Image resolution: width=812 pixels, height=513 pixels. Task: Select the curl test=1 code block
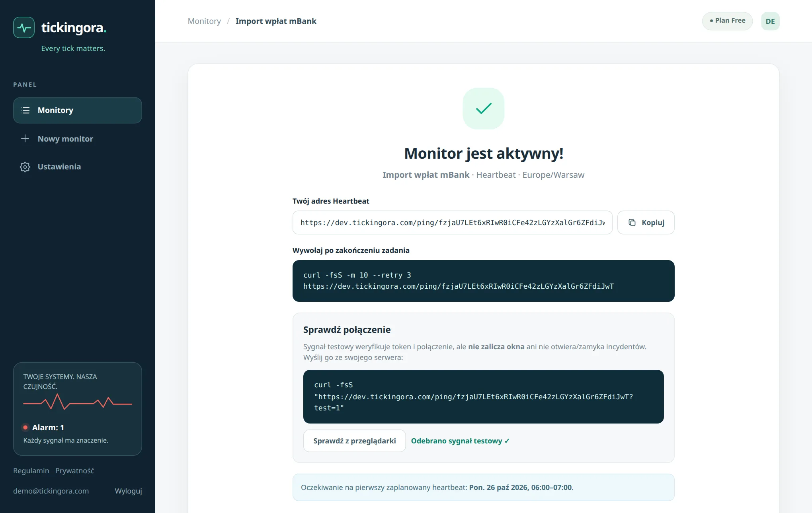pos(483,396)
